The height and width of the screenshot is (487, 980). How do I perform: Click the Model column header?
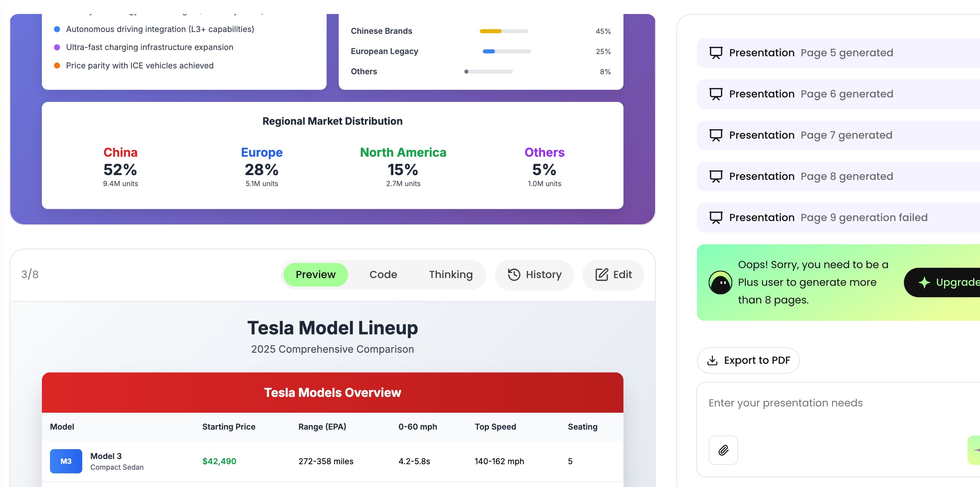tap(62, 427)
